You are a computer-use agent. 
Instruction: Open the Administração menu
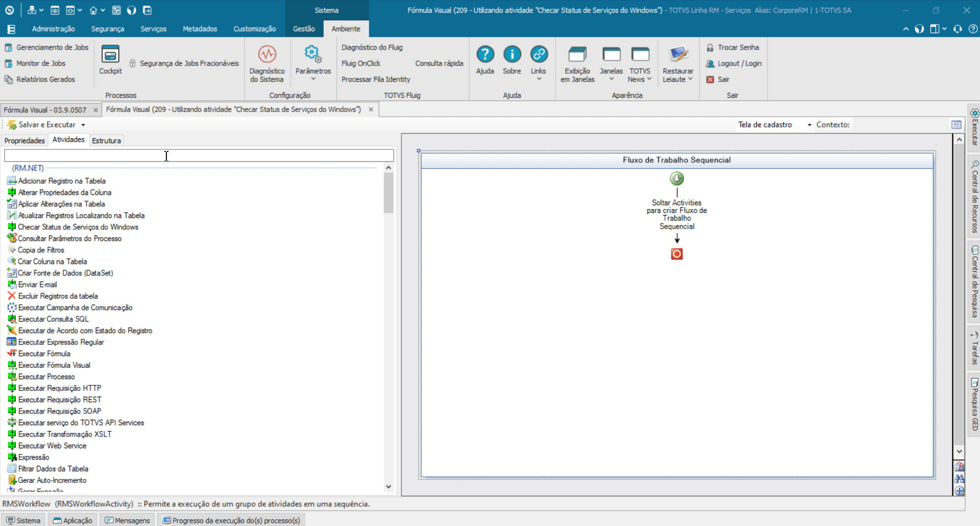coord(53,29)
